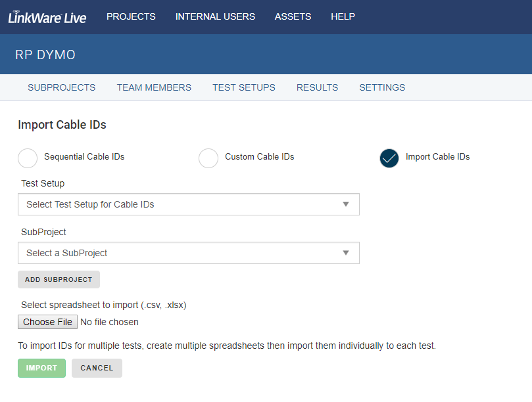This screenshot has width=532, height=402.
Task: Click the Test Setup dropdown arrow
Action: pos(346,204)
